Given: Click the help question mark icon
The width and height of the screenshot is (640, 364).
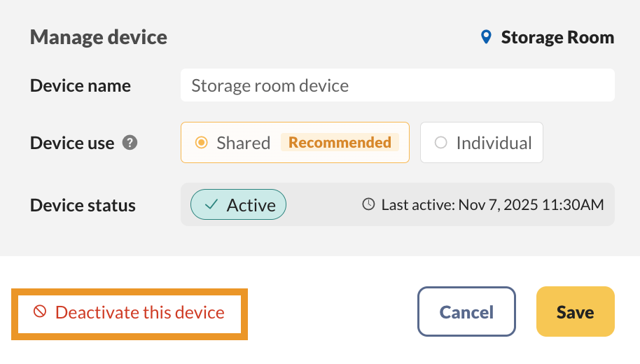Looking at the screenshot, I should (x=130, y=143).
